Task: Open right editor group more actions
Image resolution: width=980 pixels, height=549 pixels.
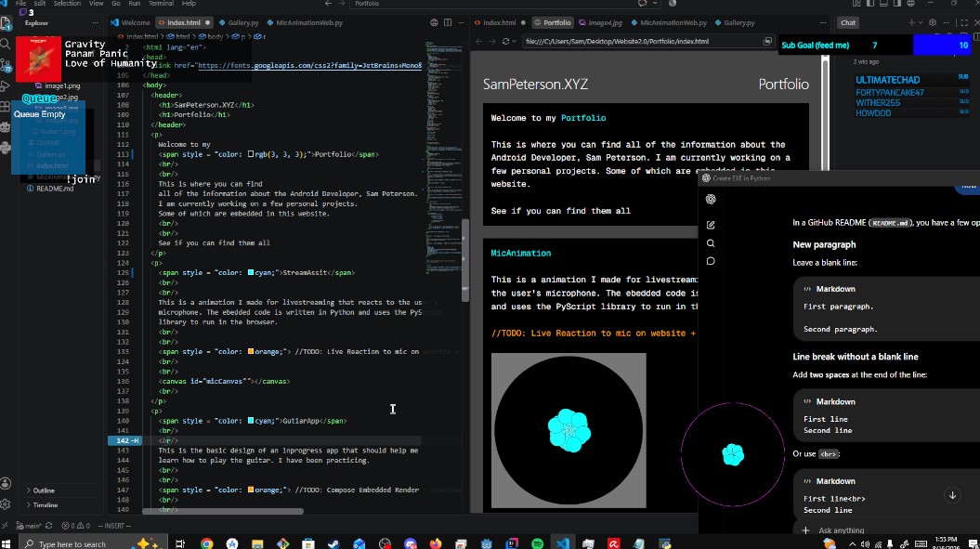Action: 824,22
